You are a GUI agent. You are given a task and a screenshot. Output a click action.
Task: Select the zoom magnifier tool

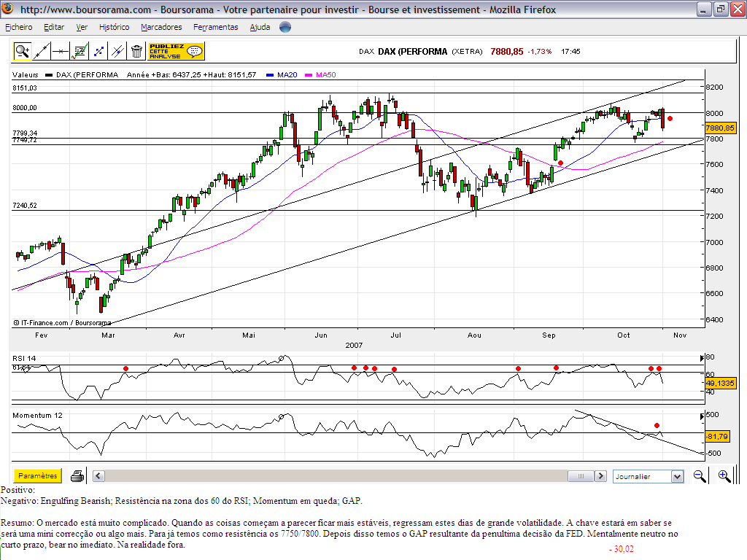[x=22, y=51]
